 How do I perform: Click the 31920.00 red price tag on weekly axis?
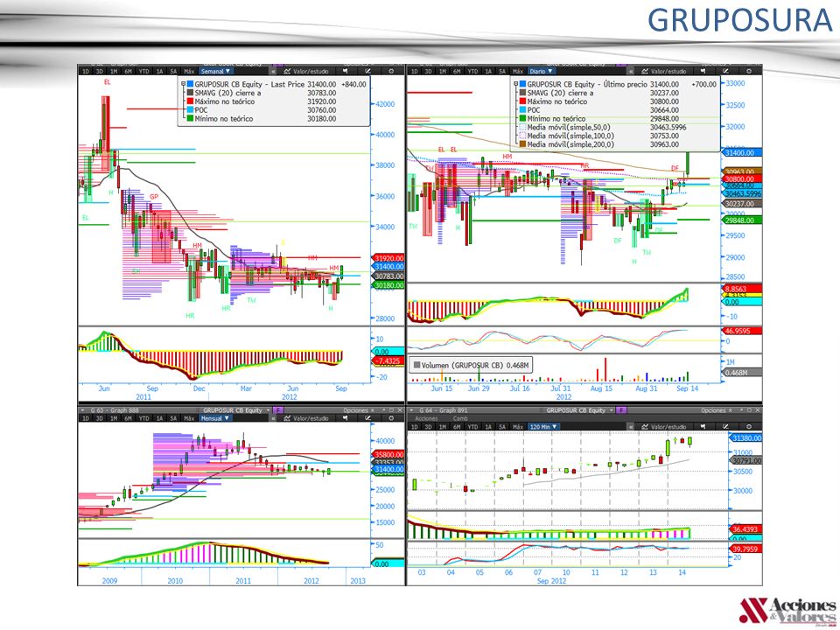coord(388,258)
